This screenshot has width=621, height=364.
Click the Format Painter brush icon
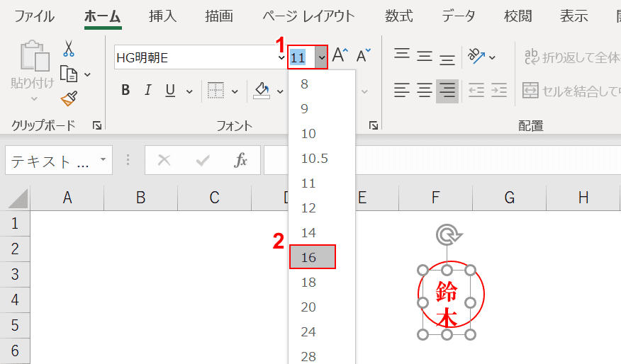point(69,99)
